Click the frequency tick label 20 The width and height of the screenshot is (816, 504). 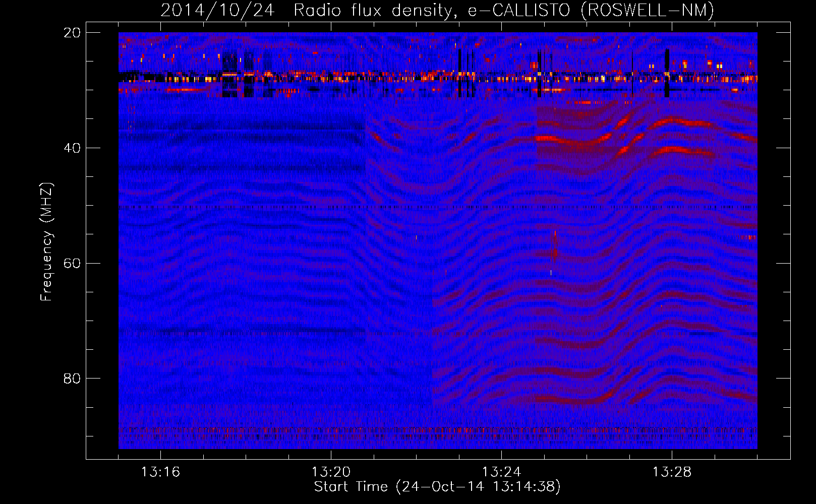[x=72, y=33]
